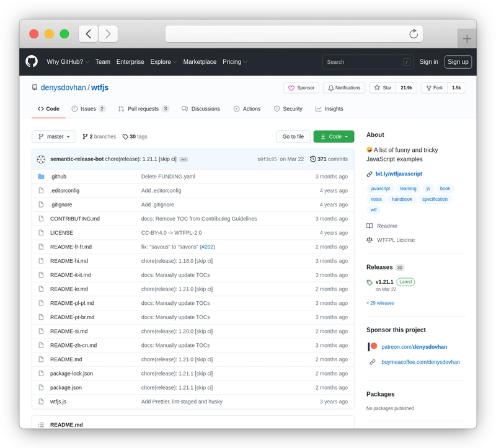This screenshot has width=496, height=448.
Task: Switch to the Security tab
Action: coord(288,109)
